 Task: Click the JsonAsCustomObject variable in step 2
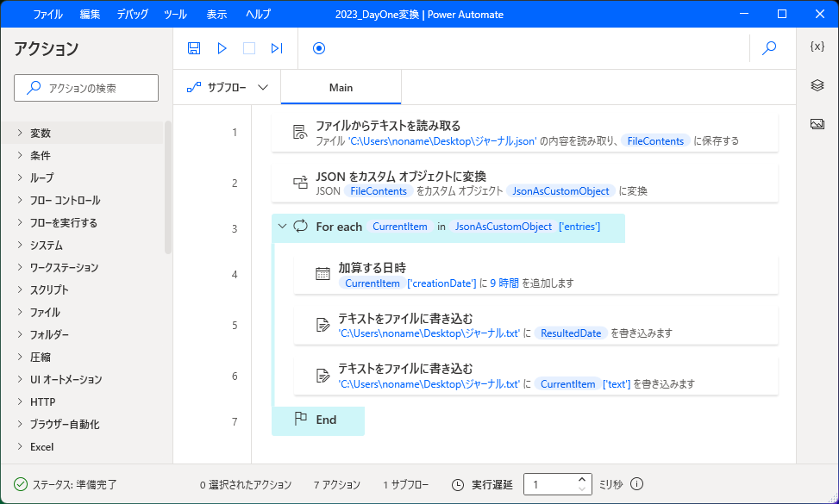click(x=560, y=191)
